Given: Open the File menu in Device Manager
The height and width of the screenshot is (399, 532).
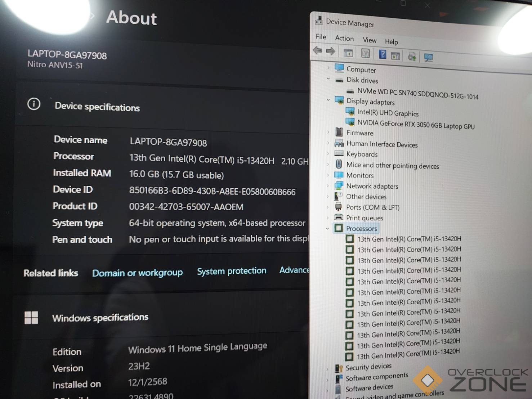Looking at the screenshot, I should click(x=321, y=36).
